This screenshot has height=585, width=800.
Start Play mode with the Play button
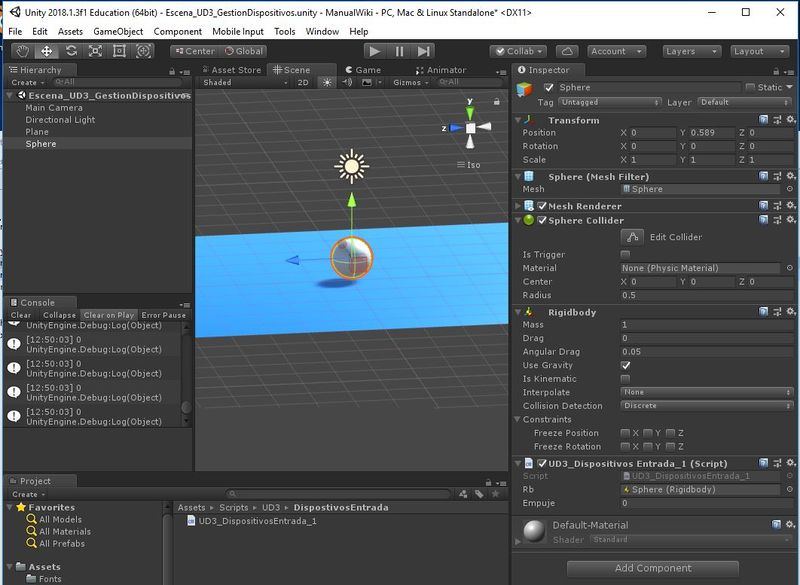(375, 51)
